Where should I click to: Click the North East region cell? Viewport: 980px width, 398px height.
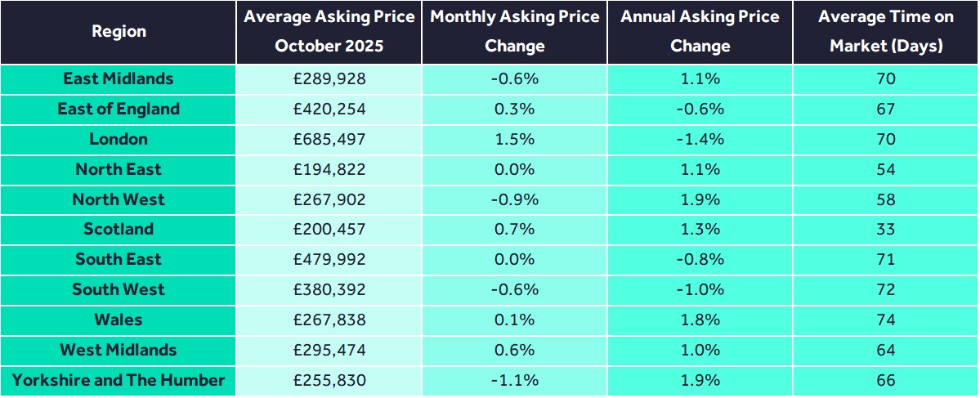click(x=119, y=170)
